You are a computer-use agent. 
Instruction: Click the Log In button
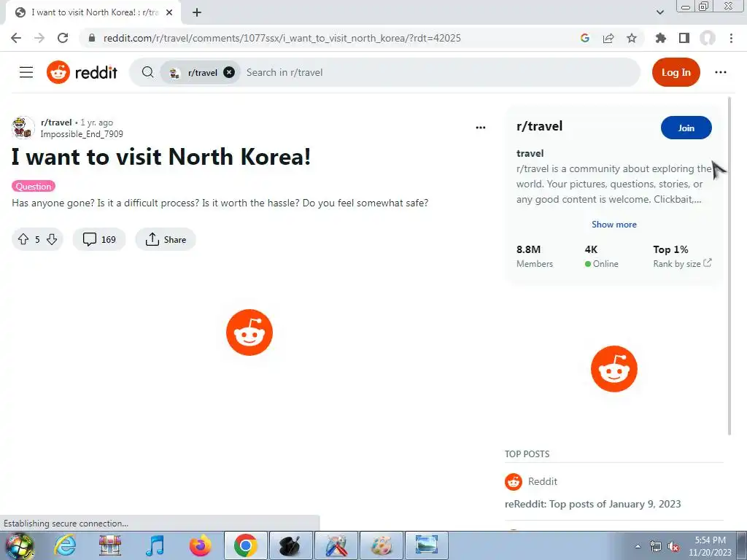(x=676, y=72)
